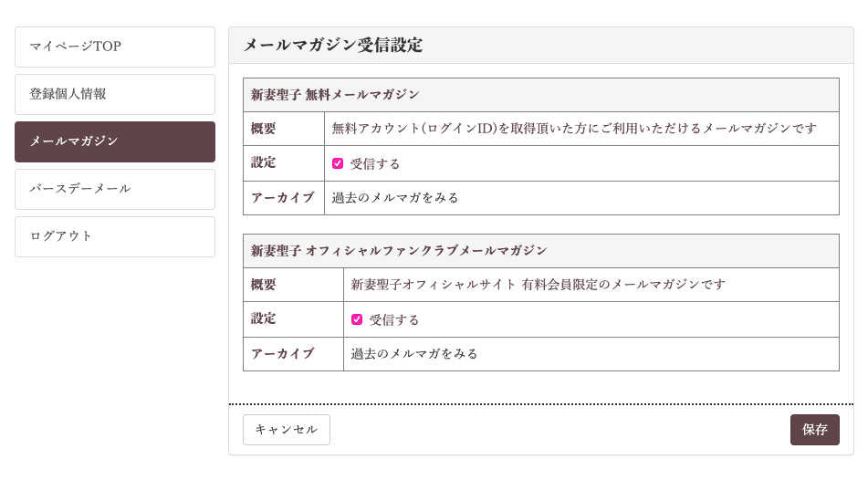This screenshot has height=480, width=868.
Task: Click the 保存 button
Action: (814, 430)
